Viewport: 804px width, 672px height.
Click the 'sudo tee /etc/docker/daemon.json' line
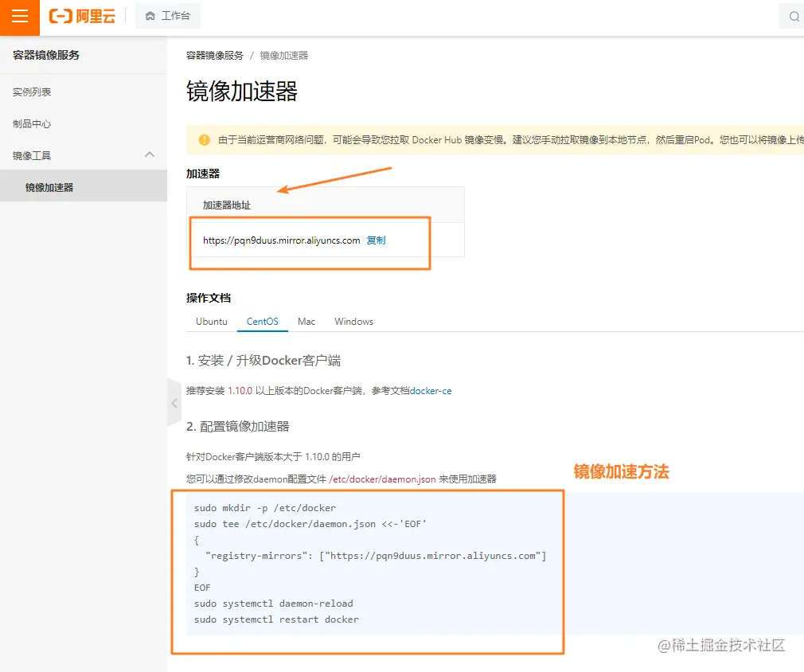[x=310, y=524]
